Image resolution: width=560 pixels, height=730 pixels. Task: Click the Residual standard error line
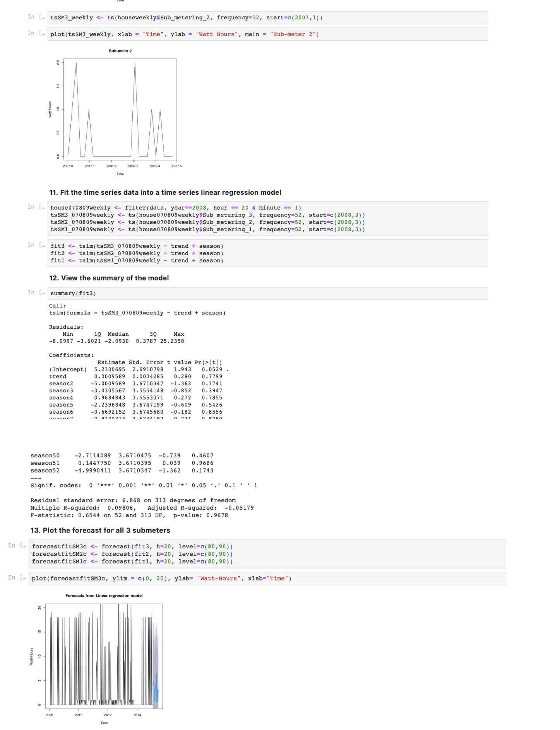coord(133,500)
